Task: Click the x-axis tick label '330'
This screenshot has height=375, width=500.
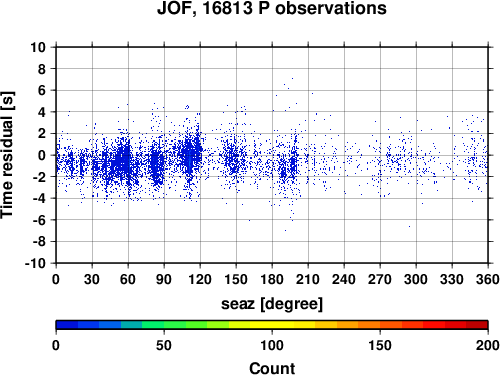Action: pyautogui.click(x=452, y=279)
